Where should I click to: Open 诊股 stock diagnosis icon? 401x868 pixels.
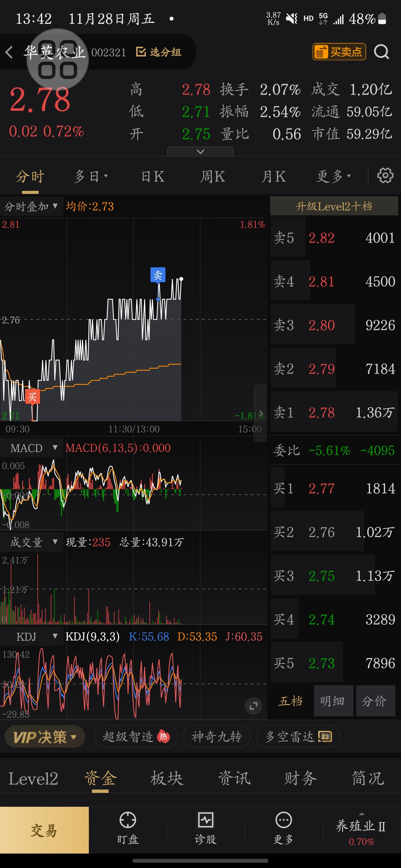click(x=206, y=820)
